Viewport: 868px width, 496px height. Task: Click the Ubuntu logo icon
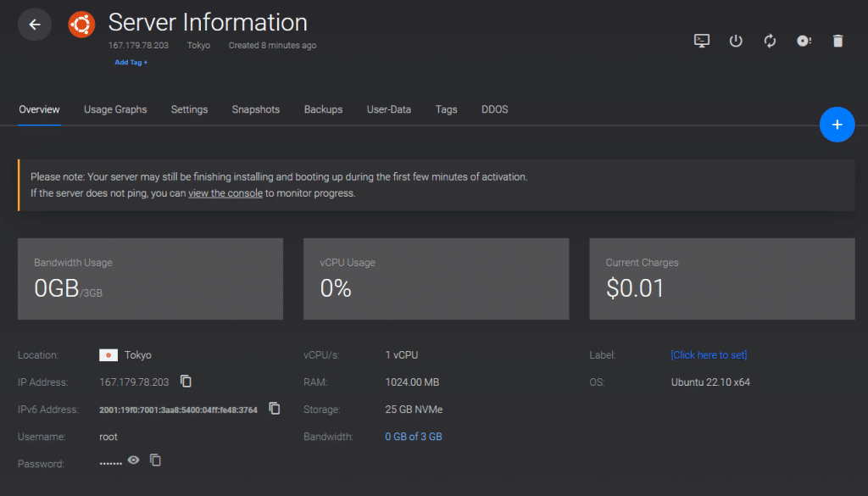[81, 25]
